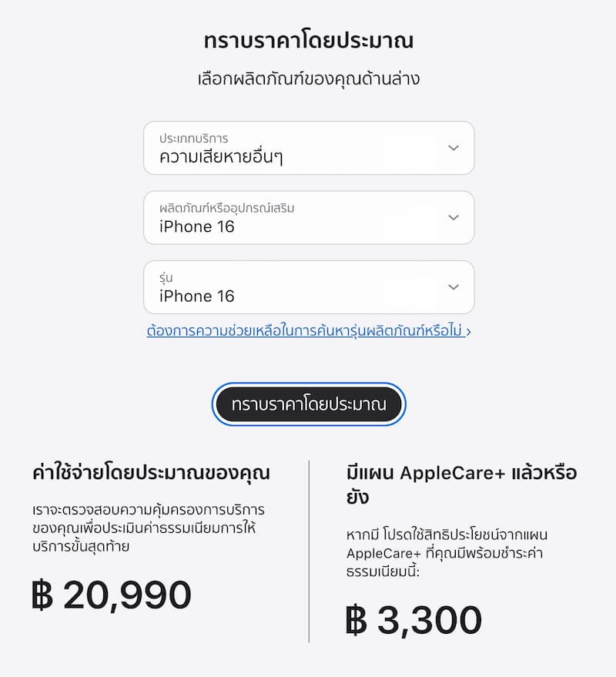Click the chevron in ประเภทบริการ field
Image resolution: width=616 pixels, height=677 pixels.
click(454, 148)
